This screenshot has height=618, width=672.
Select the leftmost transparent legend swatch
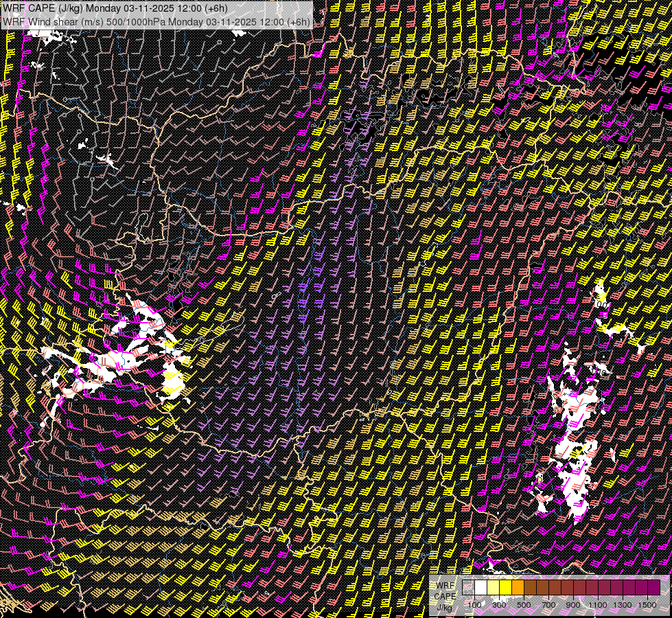[x=469, y=587]
